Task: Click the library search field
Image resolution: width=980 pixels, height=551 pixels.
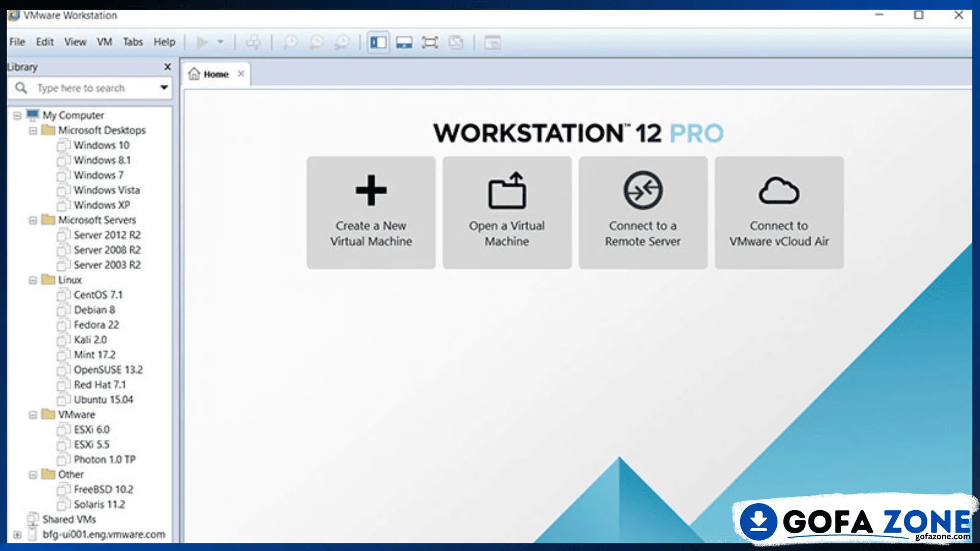Action: (x=89, y=88)
